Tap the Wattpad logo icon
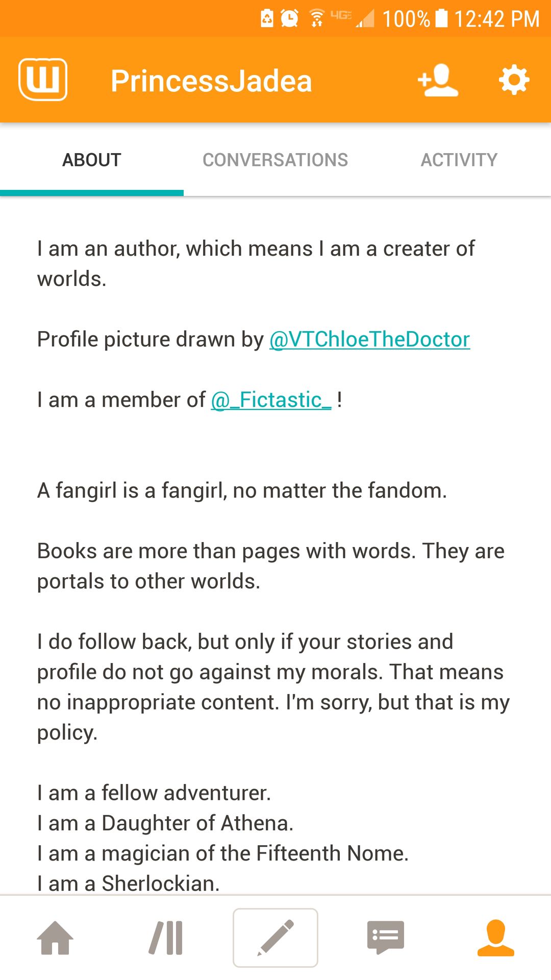The height and width of the screenshot is (980, 551). pyautogui.click(x=43, y=80)
